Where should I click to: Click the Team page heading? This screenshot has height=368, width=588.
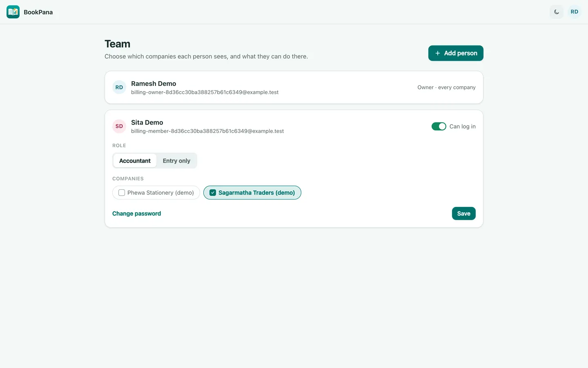117,44
